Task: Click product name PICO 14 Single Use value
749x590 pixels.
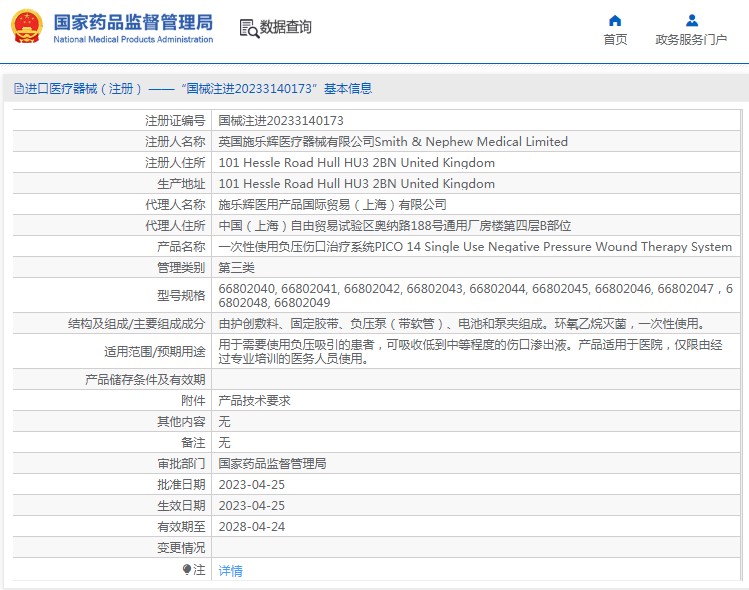Action: click(475, 247)
